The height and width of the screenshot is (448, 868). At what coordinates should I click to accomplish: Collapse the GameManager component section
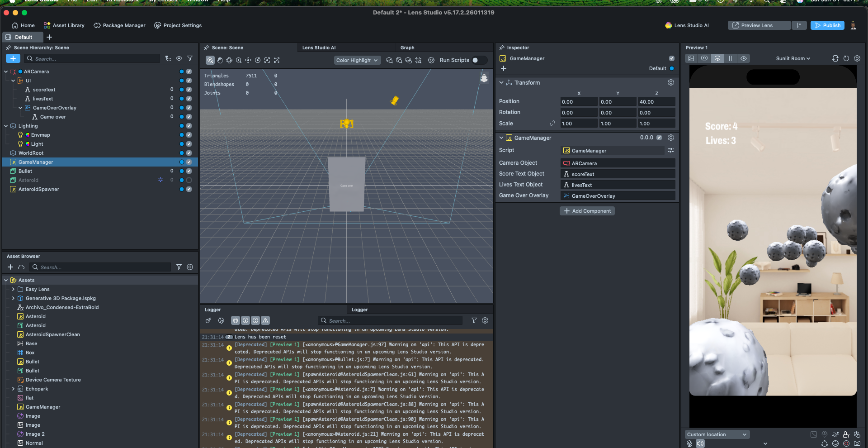pyautogui.click(x=501, y=138)
